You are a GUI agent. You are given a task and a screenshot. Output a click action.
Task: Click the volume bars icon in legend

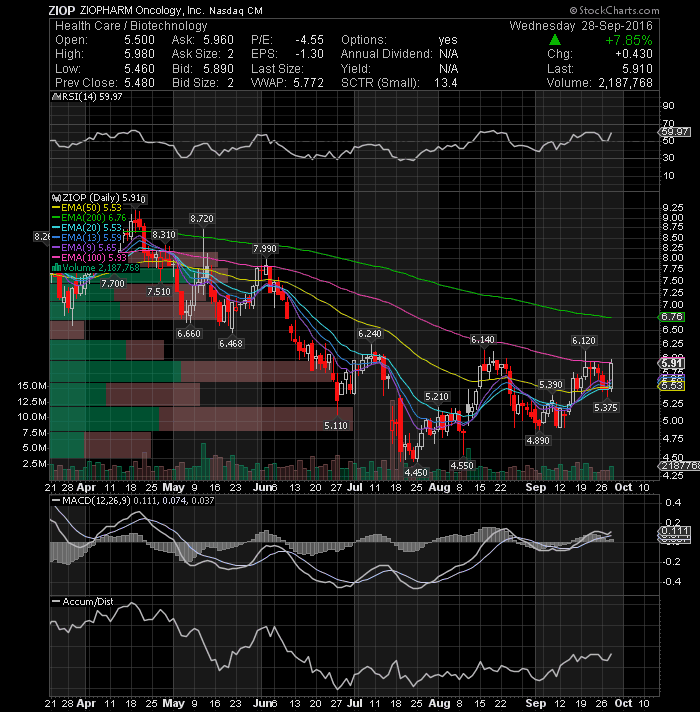(57, 267)
